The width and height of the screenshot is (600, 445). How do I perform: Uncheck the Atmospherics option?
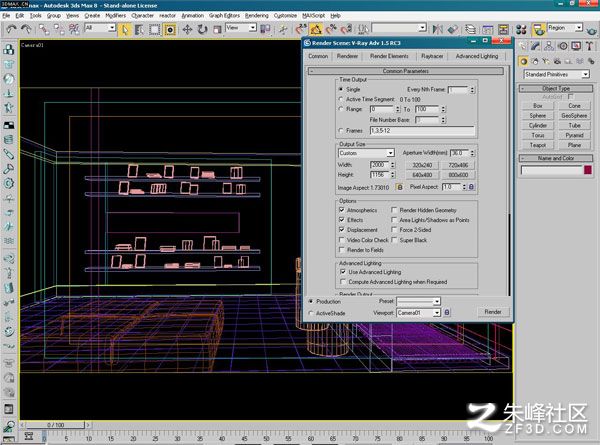[x=342, y=210]
